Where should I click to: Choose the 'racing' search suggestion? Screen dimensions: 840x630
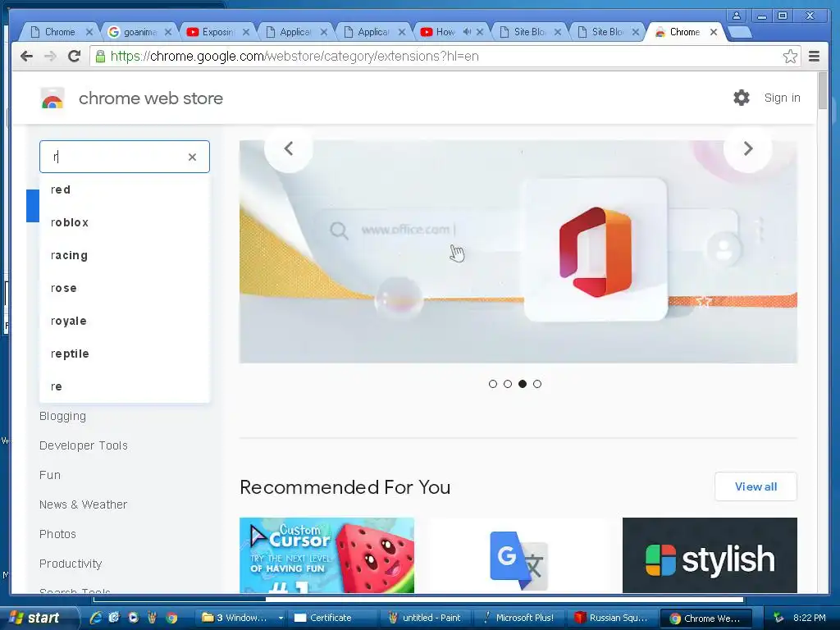[x=125, y=255]
